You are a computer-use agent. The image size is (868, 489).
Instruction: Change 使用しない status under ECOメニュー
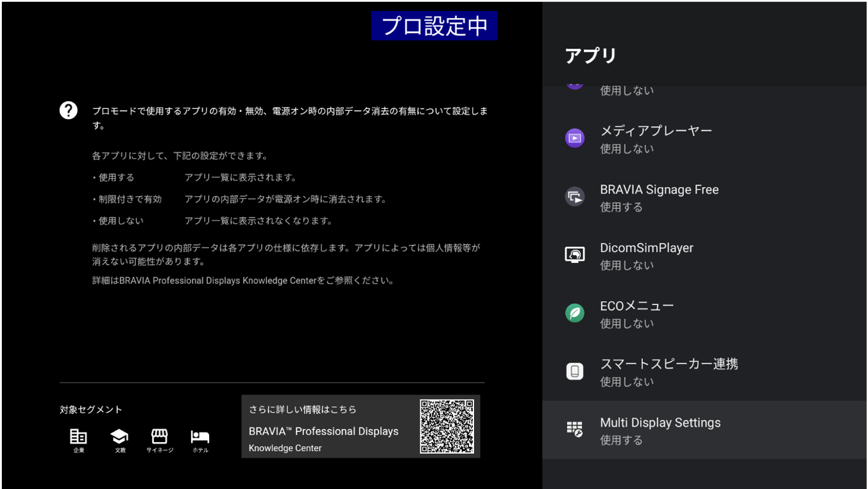click(627, 324)
